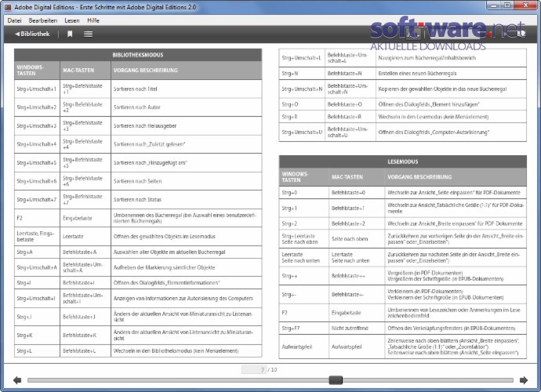Click into the page number field showing 7
541x392 pixels.
click(x=254, y=369)
